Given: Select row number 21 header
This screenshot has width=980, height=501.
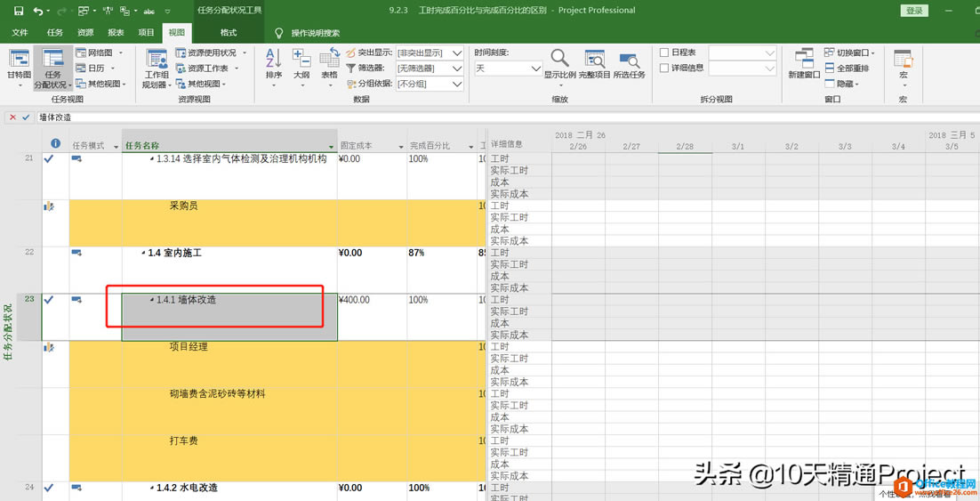Looking at the screenshot, I should (x=28, y=176).
